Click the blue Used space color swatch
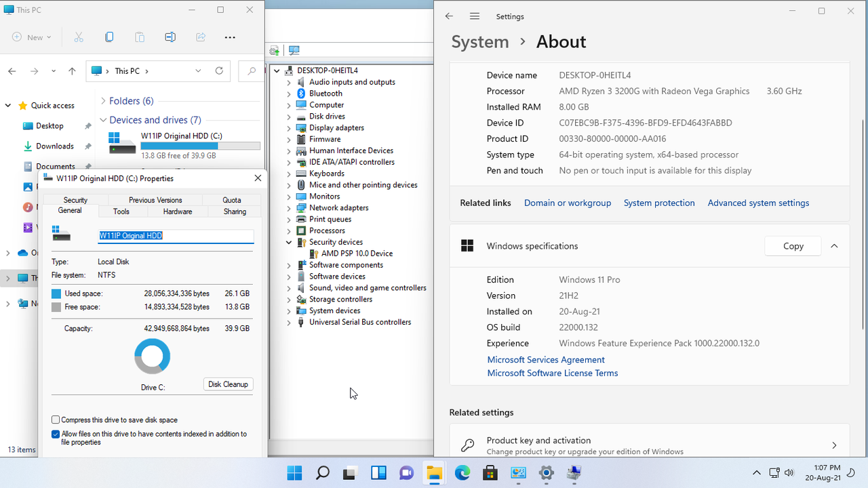Screen dimensions: 868x488 [x=58, y=293]
